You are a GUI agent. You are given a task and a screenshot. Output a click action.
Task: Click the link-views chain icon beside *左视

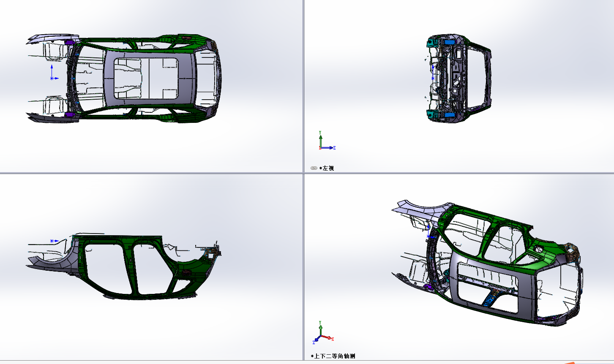[x=314, y=168]
